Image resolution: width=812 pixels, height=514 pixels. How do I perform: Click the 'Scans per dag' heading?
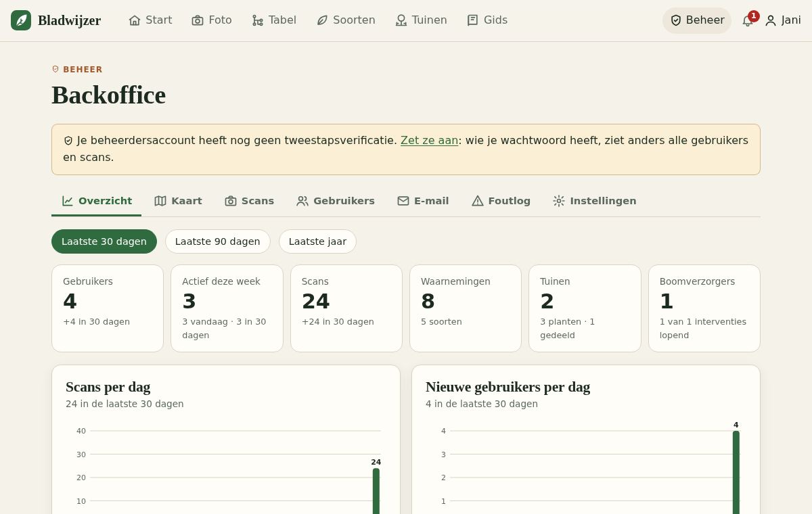pos(108,387)
